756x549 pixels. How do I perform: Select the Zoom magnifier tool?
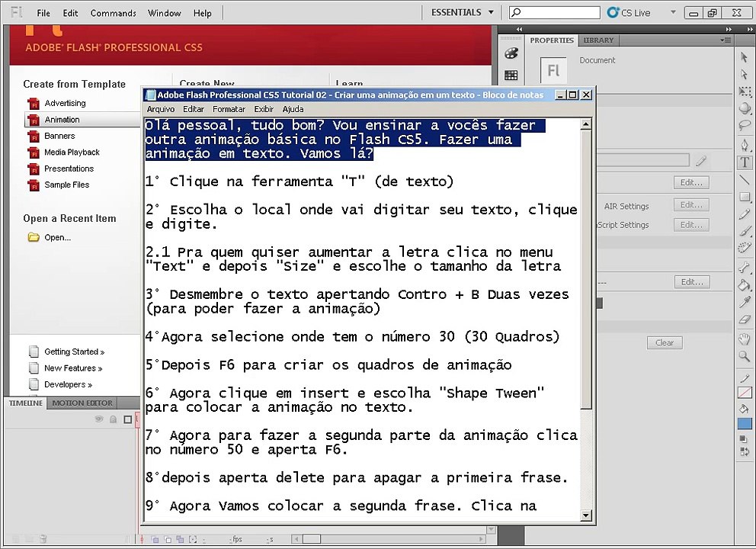(745, 357)
